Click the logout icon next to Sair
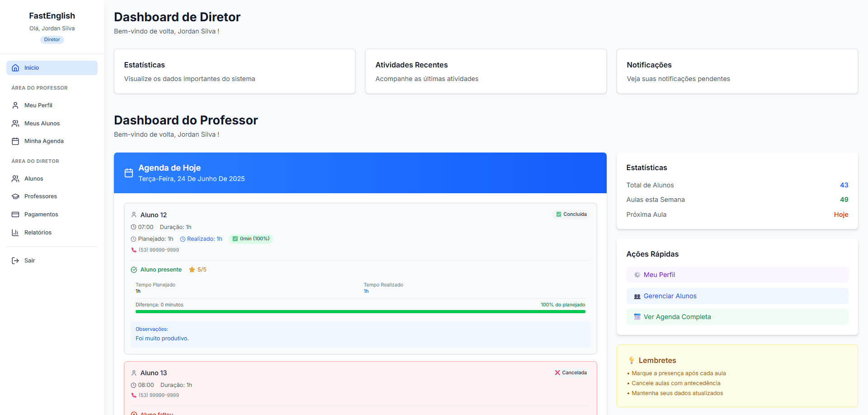868x415 pixels. click(x=15, y=261)
